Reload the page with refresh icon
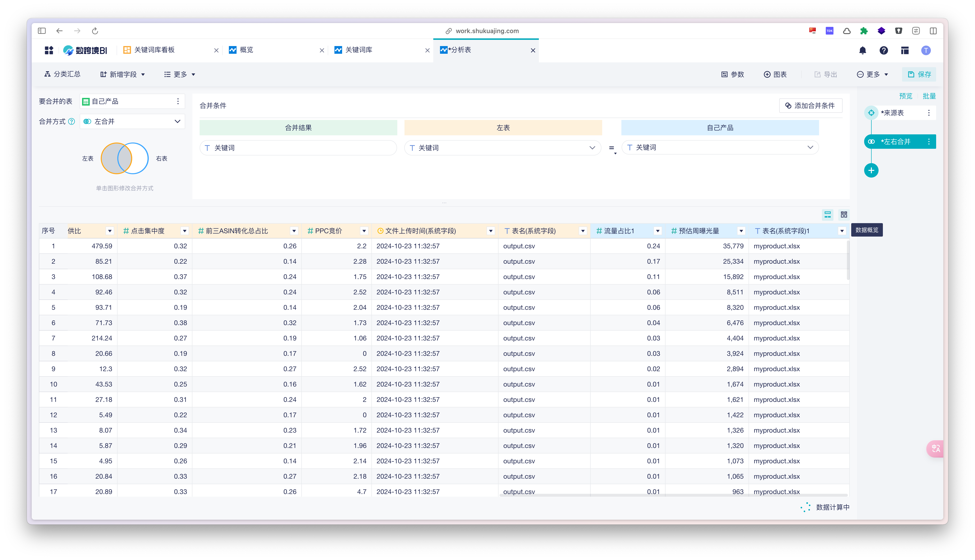 [x=95, y=31]
